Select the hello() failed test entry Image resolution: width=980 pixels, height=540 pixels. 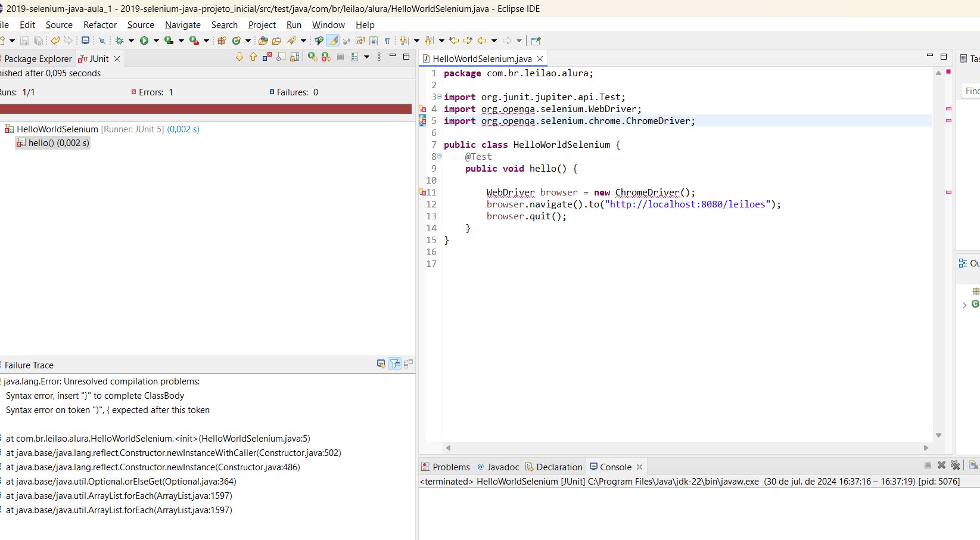[52, 143]
